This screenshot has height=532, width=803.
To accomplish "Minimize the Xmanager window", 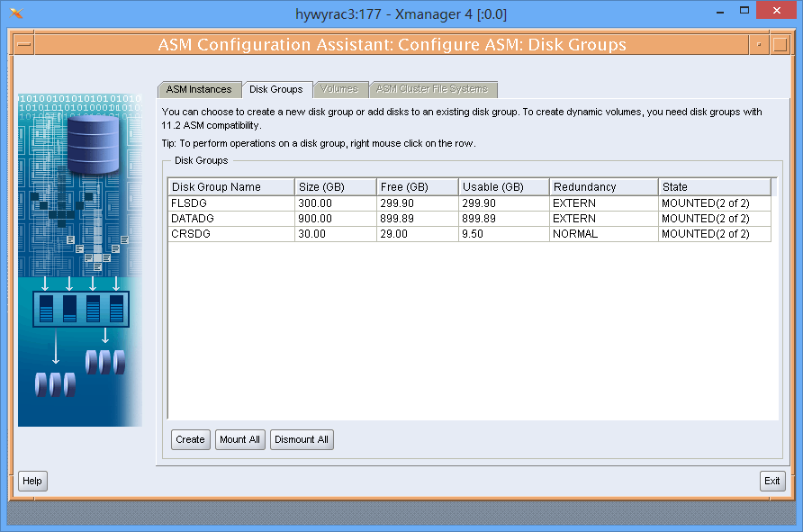I will click(720, 11).
